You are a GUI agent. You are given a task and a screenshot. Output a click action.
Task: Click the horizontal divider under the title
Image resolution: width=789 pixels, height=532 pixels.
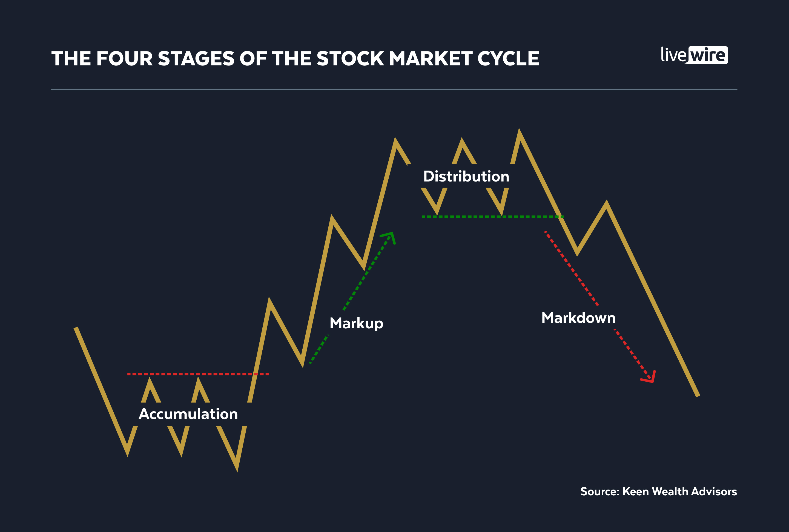394,90
